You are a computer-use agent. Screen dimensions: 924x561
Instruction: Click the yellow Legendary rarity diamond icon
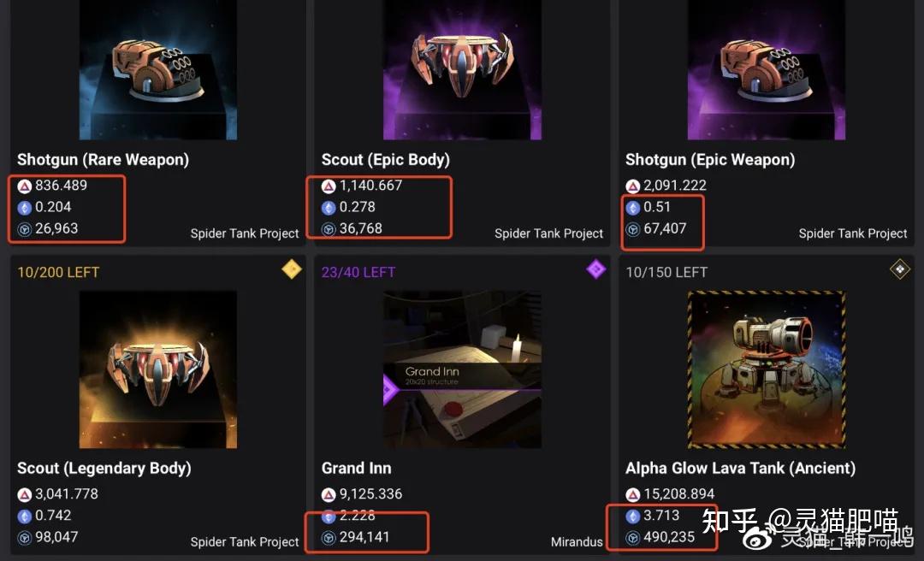[x=291, y=270]
